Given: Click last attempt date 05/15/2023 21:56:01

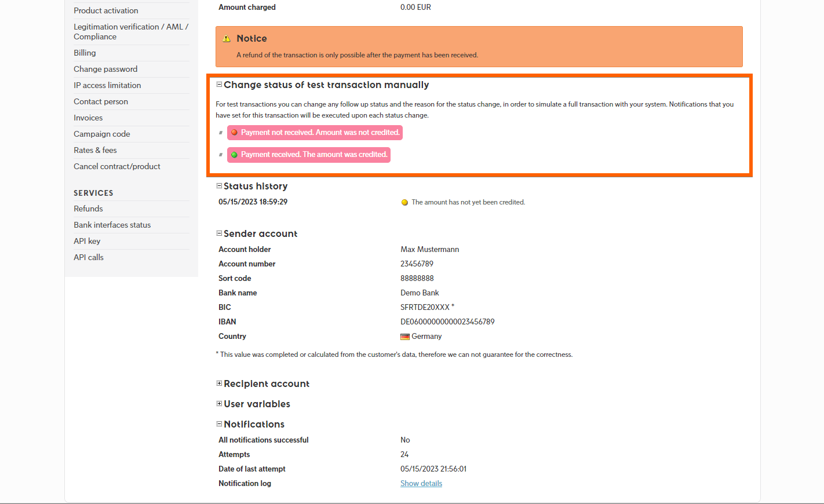Looking at the screenshot, I should tap(433, 469).
